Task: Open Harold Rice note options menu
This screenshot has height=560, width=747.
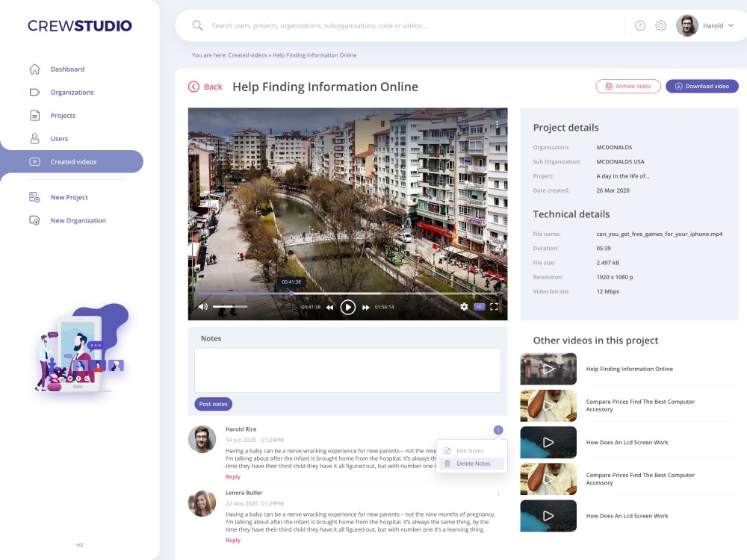Action: pos(498,430)
